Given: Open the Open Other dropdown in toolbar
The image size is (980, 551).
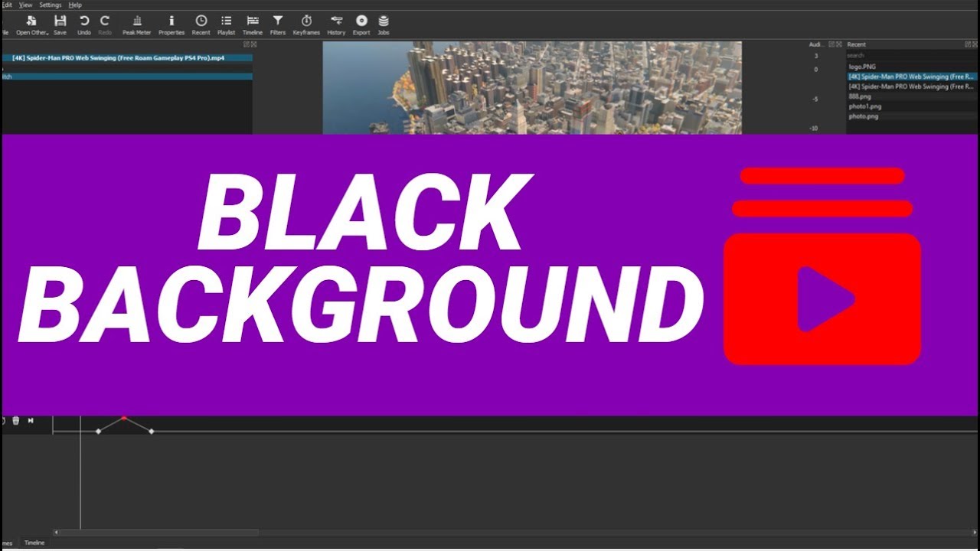Looking at the screenshot, I should tap(32, 25).
